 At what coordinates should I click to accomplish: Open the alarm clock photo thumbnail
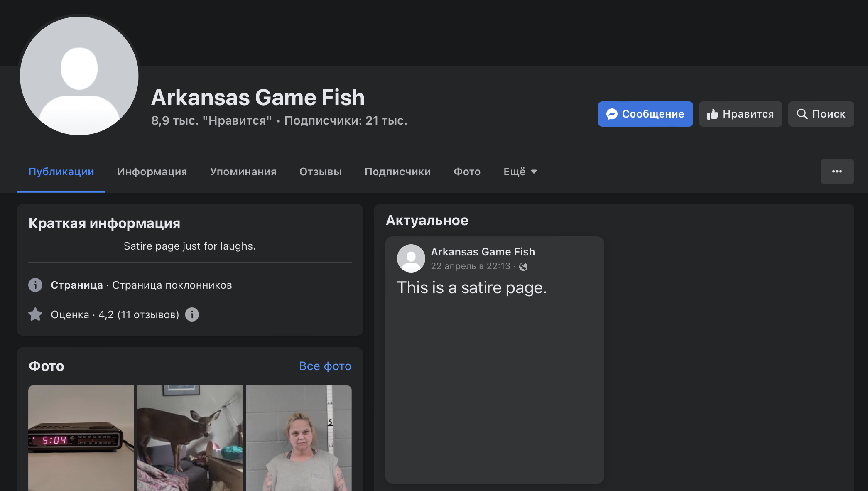click(x=81, y=438)
